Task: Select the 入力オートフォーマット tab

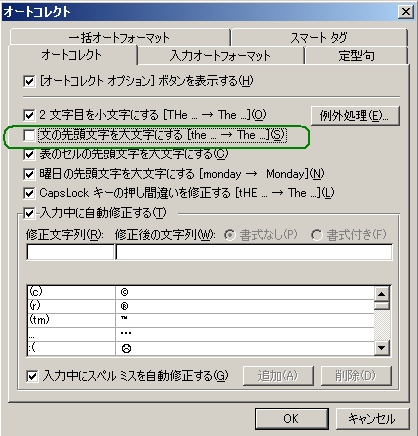Action: pos(220,55)
